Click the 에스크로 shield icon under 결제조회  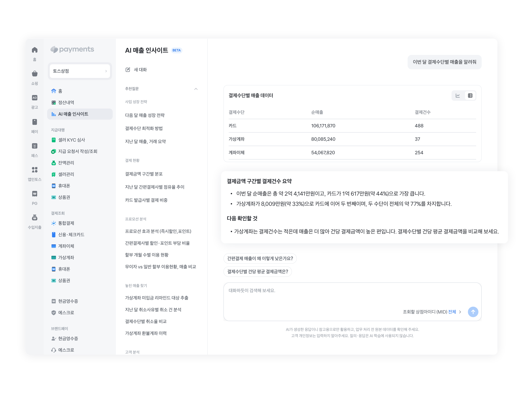coord(54,313)
